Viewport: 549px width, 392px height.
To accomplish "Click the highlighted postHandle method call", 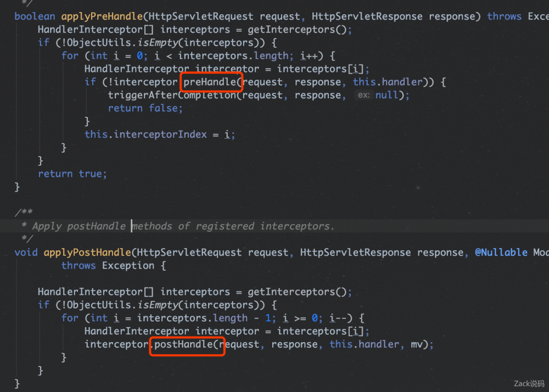I will (x=187, y=346).
